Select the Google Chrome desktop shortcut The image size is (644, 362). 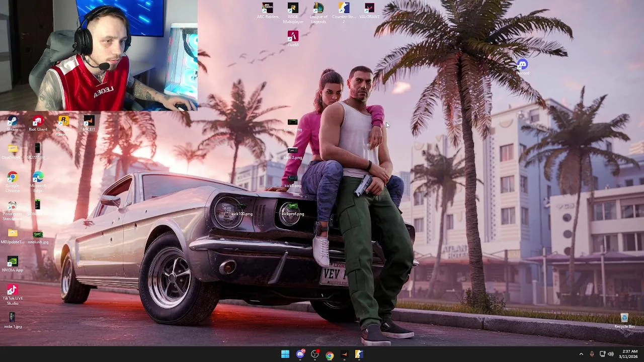(12, 182)
